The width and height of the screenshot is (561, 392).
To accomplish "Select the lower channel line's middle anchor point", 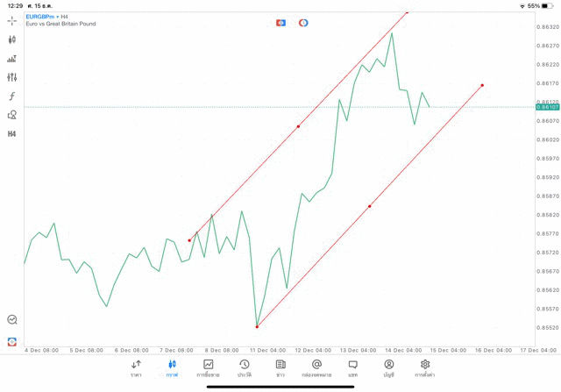I will pyautogui.click(x=370, y=206).
